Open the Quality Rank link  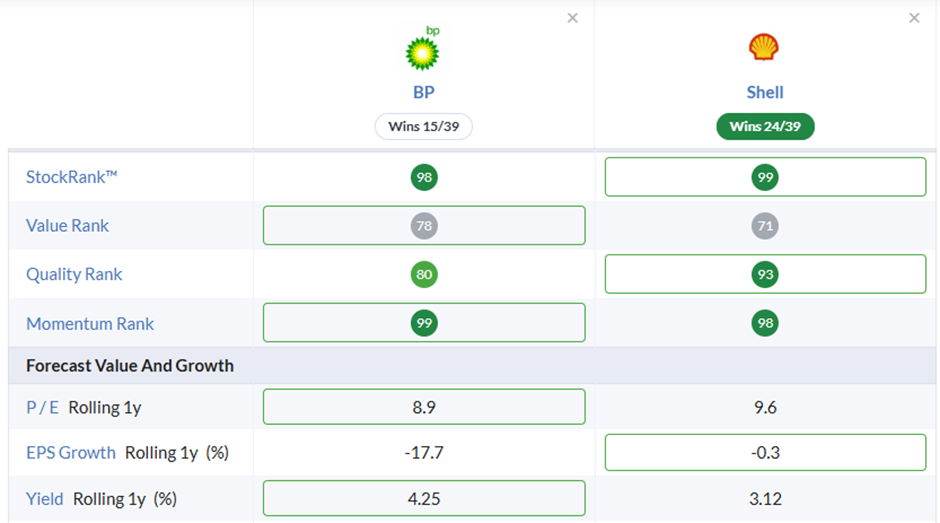pos(74,274)
